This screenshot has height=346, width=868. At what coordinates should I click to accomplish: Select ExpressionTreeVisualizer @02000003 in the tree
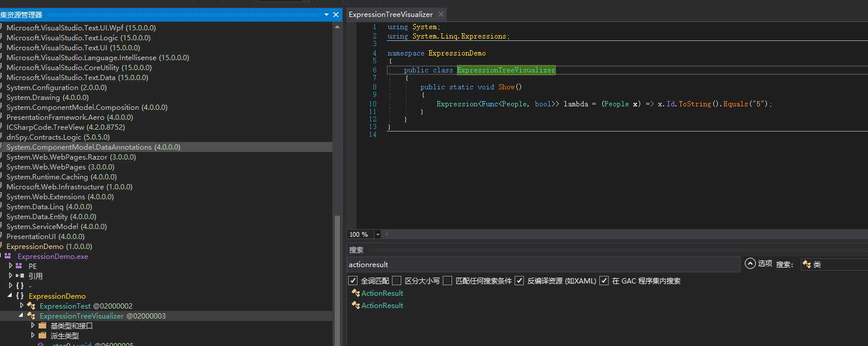click(x=166, y=316)
